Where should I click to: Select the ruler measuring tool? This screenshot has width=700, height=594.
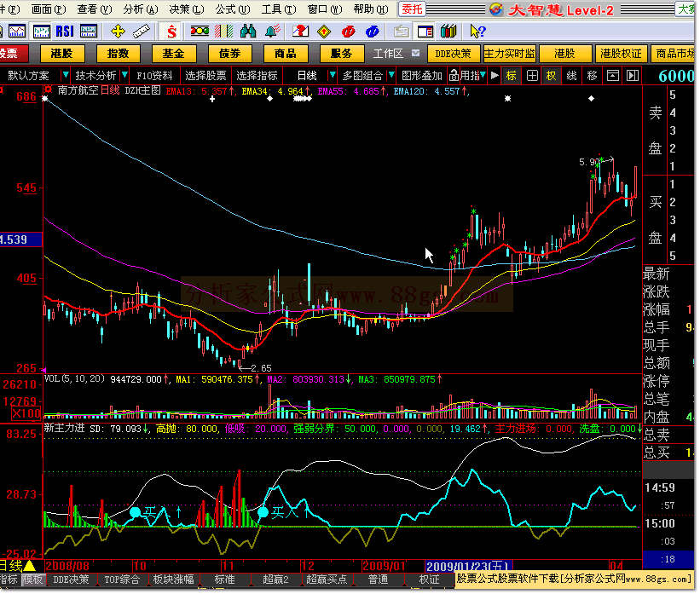141,32
